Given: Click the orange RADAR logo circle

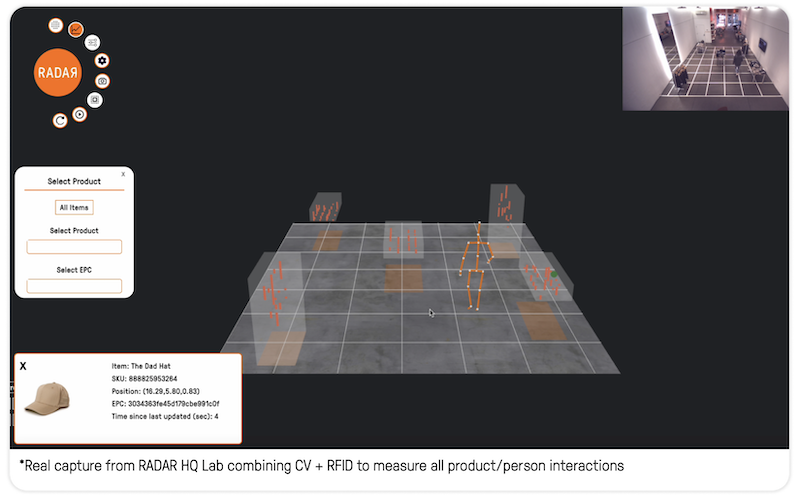Looking at the screenshot, I should [58, 72].
